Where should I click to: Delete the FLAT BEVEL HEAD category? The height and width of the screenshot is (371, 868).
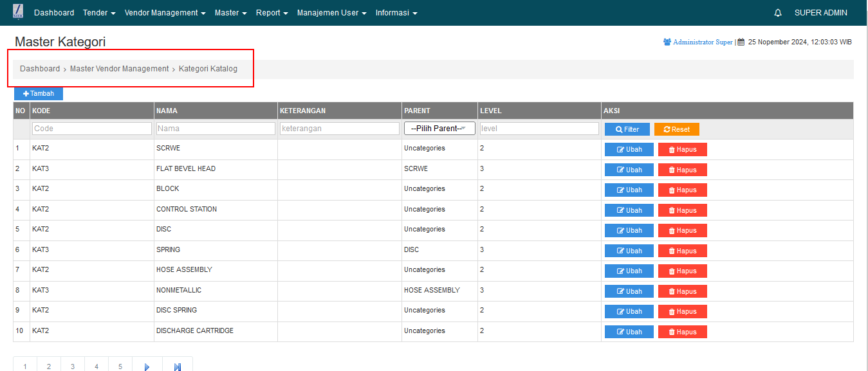[682, 170]
